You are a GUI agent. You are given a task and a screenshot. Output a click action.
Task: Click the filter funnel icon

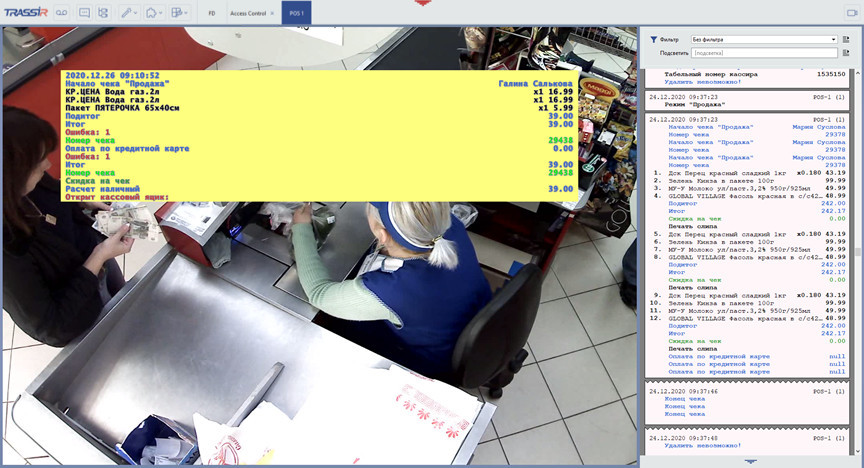(x=653, y=39)
